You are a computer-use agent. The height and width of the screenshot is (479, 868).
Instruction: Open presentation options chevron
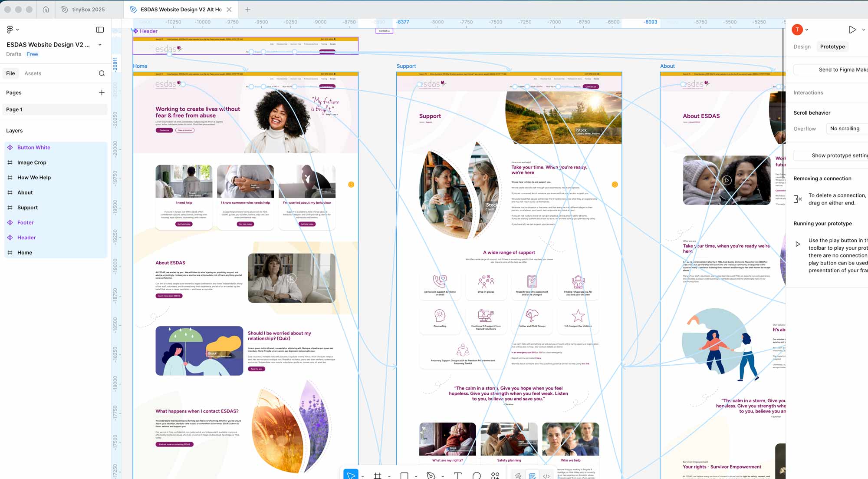(x=863, y=30)
